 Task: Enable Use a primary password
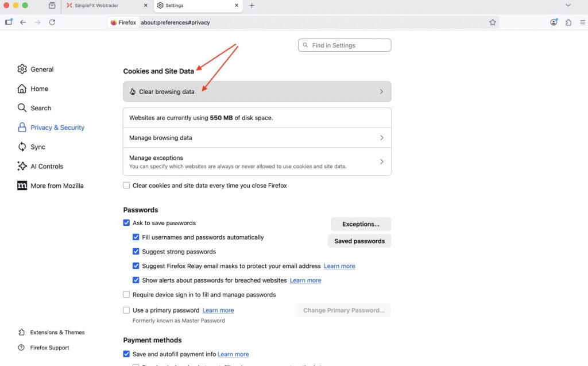point(126,310)
